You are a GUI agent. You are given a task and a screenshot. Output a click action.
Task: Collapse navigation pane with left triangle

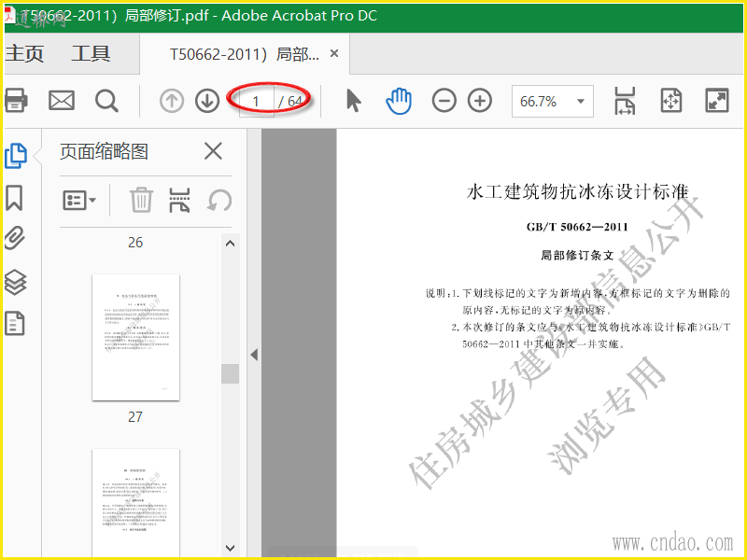click(254, 355)
